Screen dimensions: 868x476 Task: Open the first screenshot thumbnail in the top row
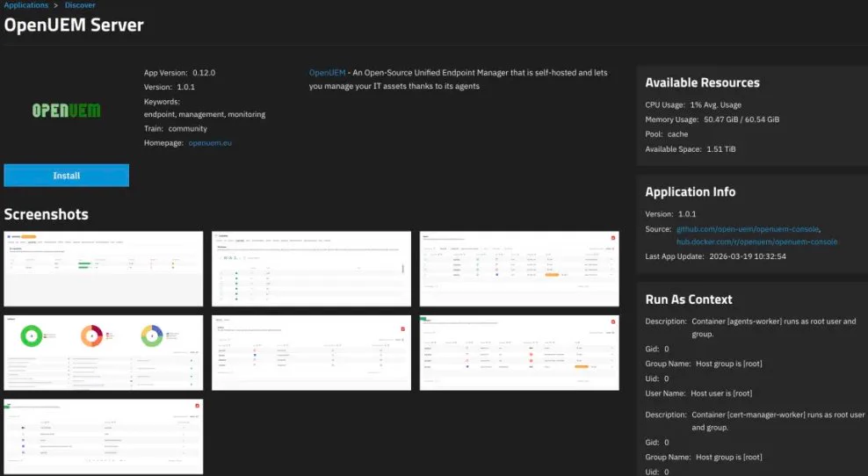click(x=104, y=269)
